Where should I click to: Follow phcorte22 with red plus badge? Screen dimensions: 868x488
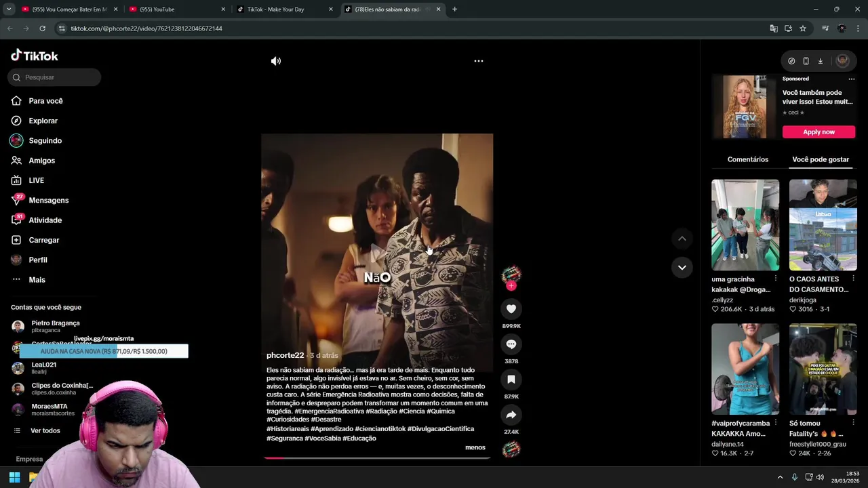pos(511,286)
